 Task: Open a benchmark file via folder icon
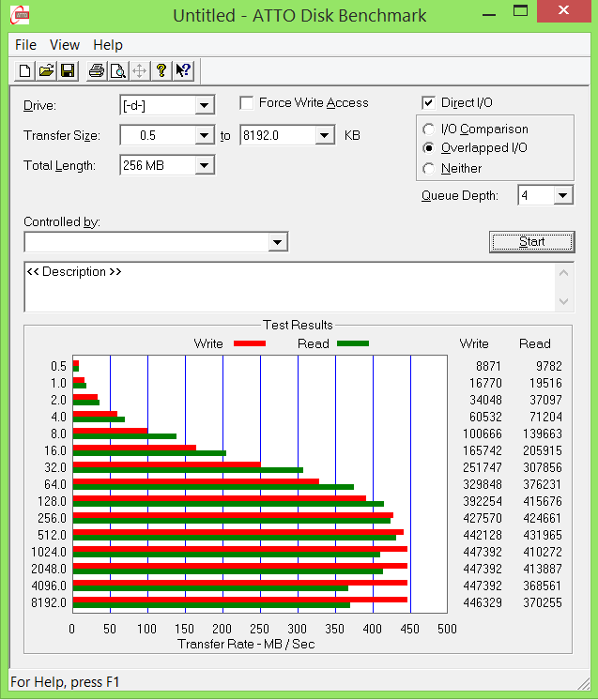[46, 70]
